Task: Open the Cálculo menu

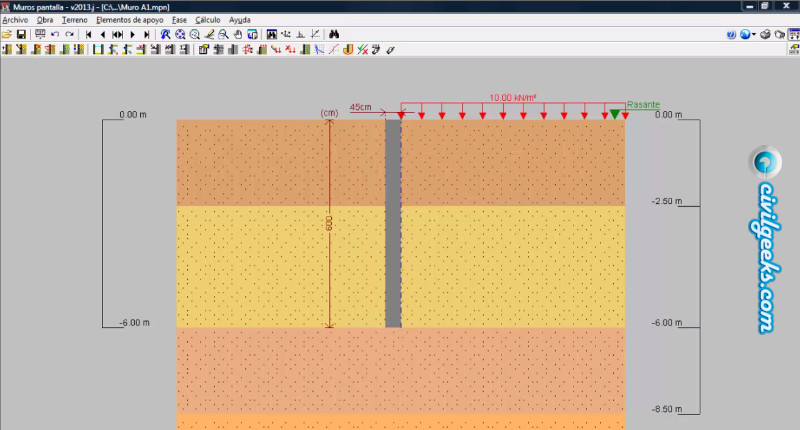Action: pyautogui.click(x=208, y=20)
